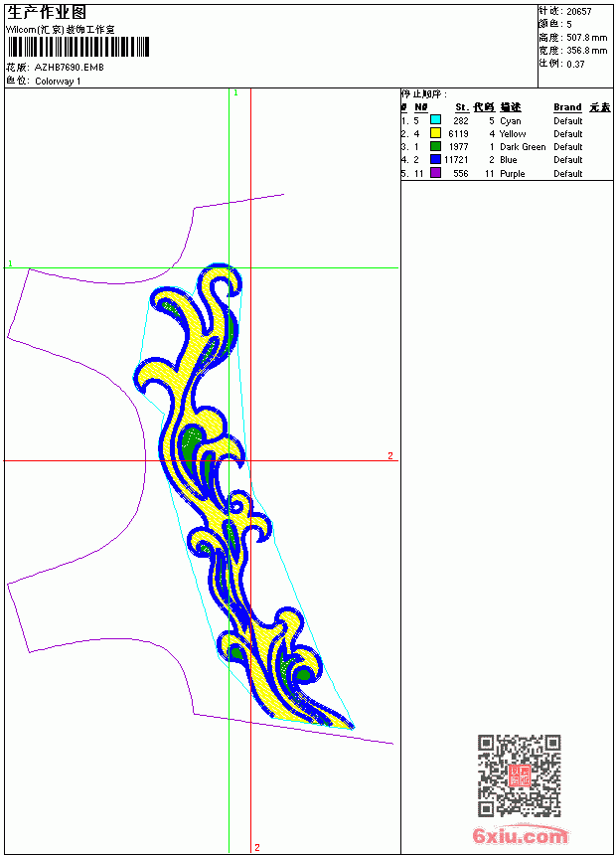Select the Cyan stop sequence row
Screen dimensions: 616x855
(507, 120)
